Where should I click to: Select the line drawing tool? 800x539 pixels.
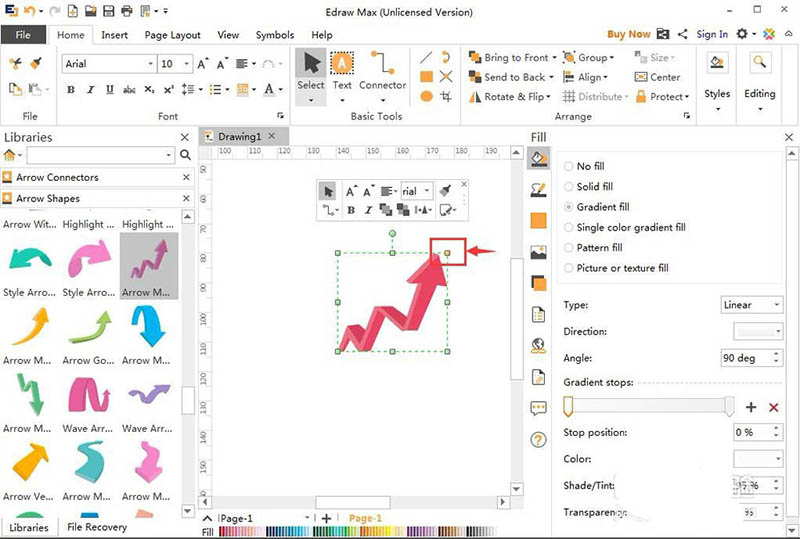[x=427, y=57]
